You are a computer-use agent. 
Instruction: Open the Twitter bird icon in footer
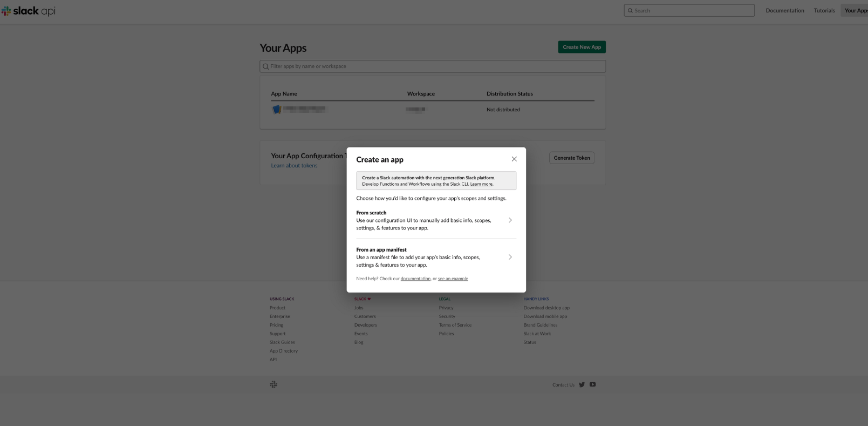582,384
